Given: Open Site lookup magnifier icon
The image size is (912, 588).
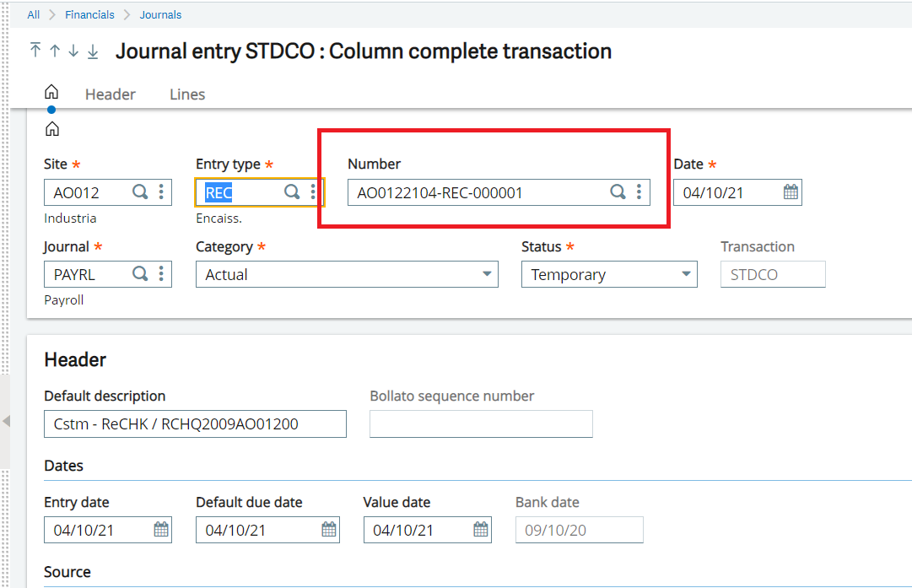Looking at the screenshot, I should point(139,192).
